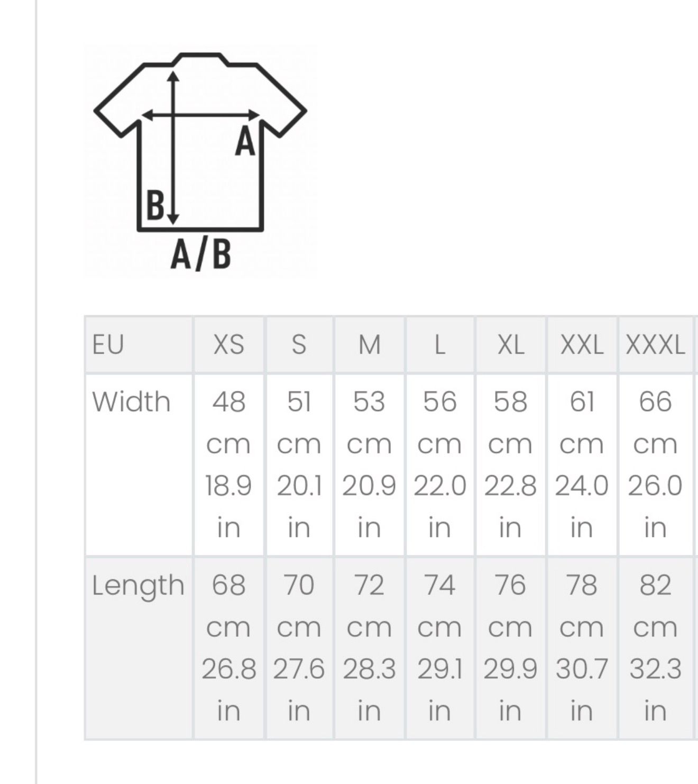Select the XS size column header
The width and height of the screenshot is (698, 784).
pyautogui.click(x=229, y=345)
